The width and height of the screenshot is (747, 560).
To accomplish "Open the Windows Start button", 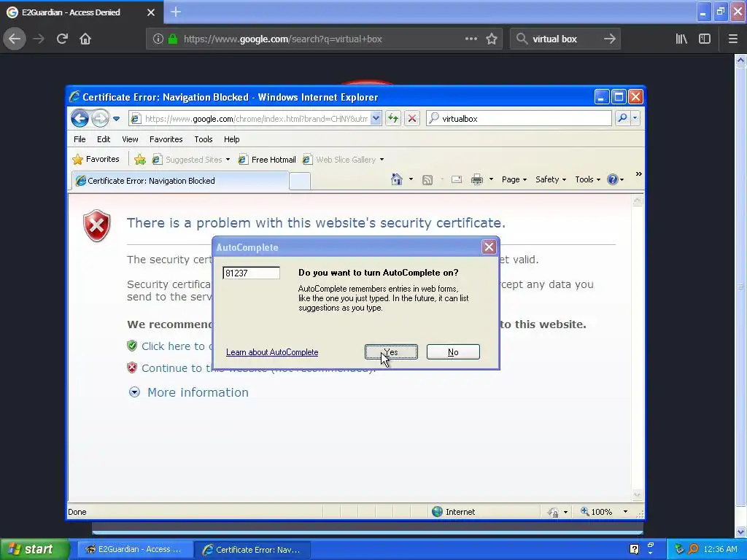I will 35,549.
